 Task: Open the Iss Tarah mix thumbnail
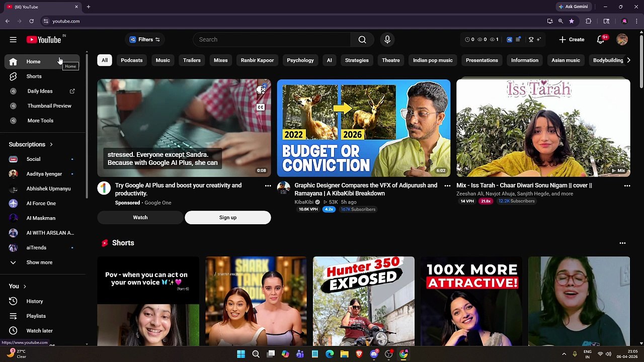pyautogui.click(x=543, y=128)
